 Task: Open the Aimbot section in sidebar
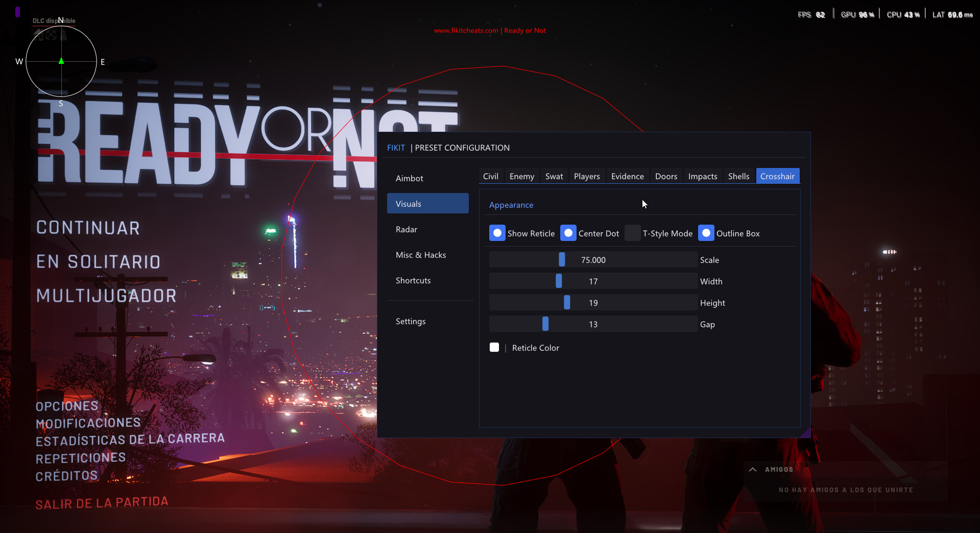(x=409, y=178)
